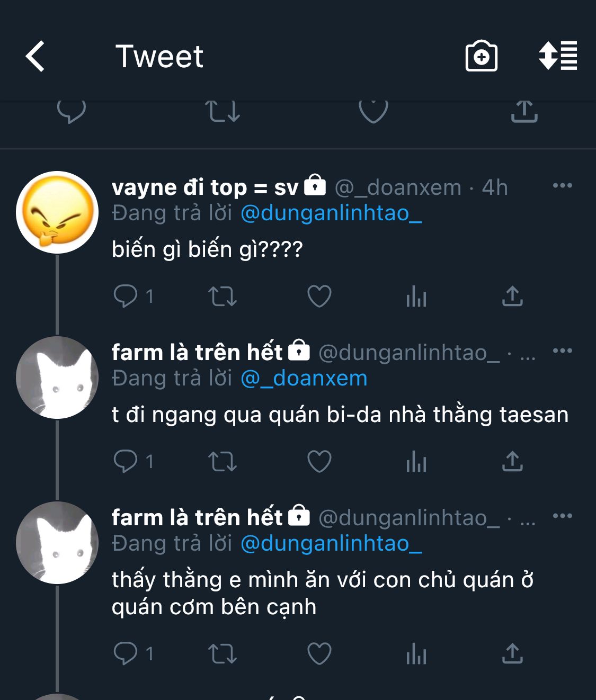The height and width of the screenshot is (700, 596).
Task: Open more options on the bi-da tweet
Action: click(562, 351)
